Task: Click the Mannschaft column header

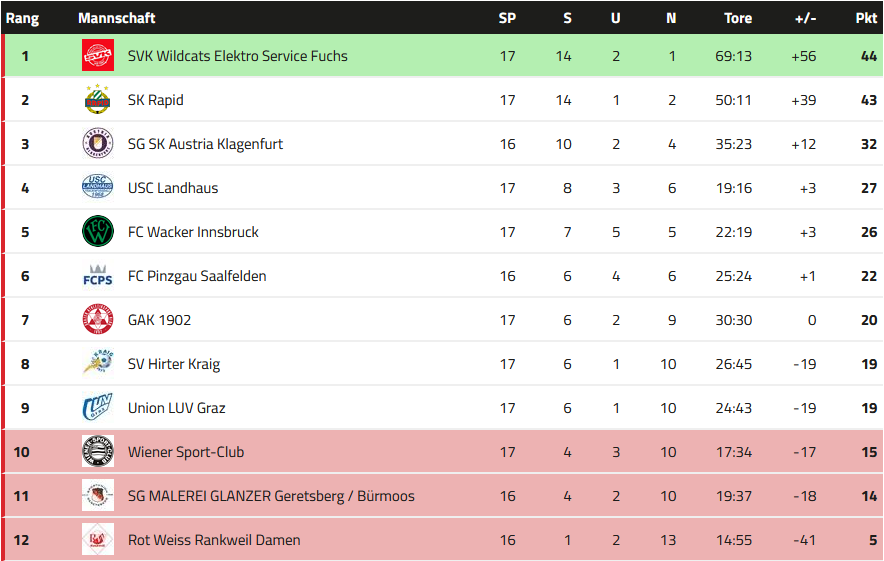Action: click(x=116, y=18)
